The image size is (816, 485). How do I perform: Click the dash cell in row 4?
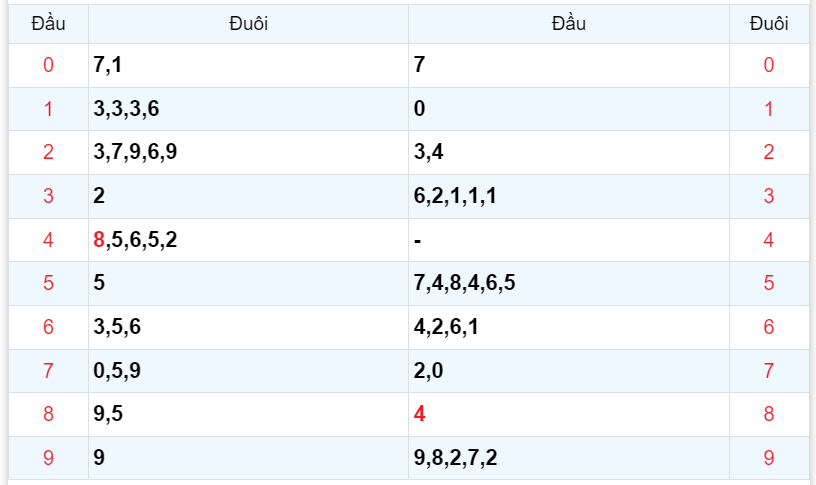tap(418, 240)
